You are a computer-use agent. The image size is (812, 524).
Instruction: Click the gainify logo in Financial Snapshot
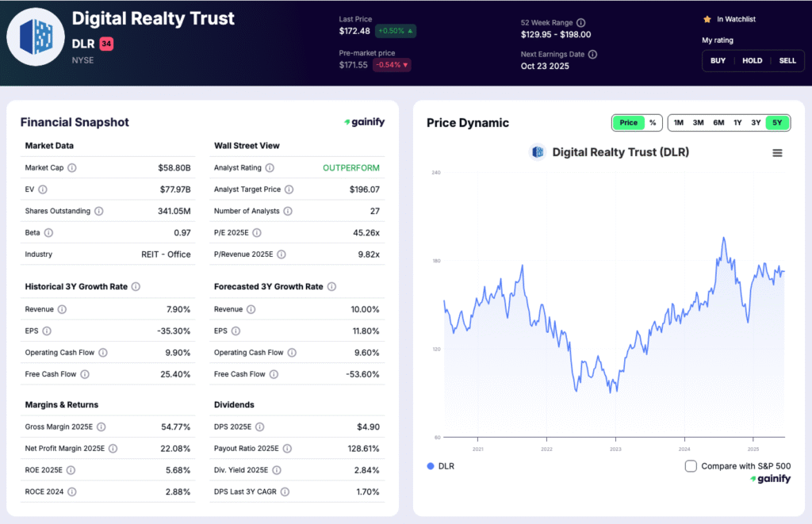click(x=365, y=122)
